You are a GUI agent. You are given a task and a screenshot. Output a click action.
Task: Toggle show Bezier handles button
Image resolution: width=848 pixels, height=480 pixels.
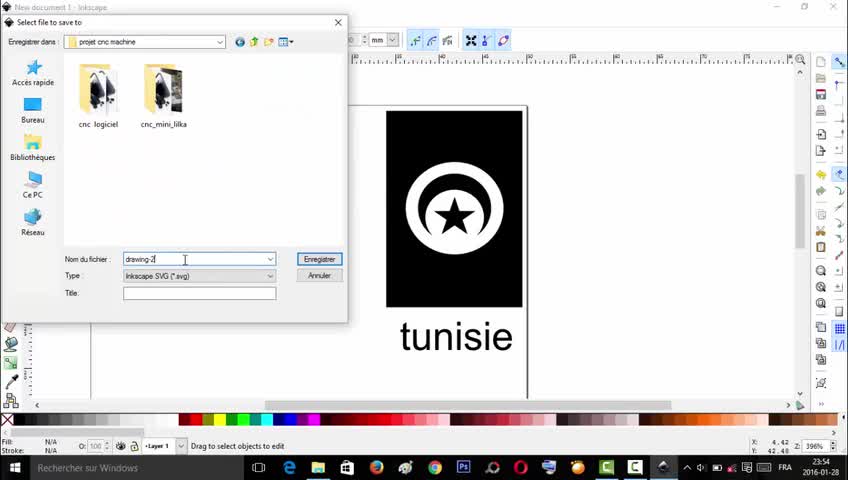[486, 41]
